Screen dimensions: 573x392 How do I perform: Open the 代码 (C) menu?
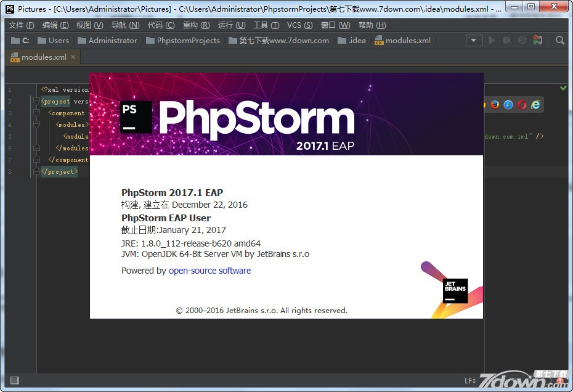tap(161, 25)
